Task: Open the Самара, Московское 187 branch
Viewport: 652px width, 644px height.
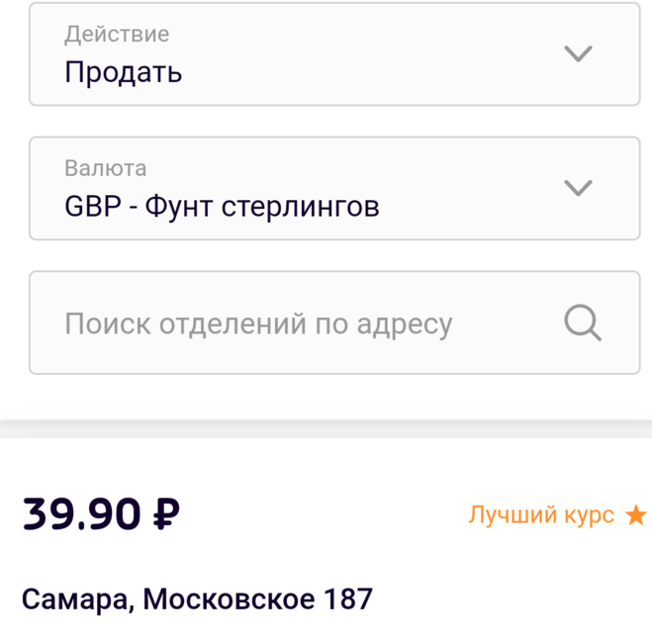Action: (x=197, y=598)
